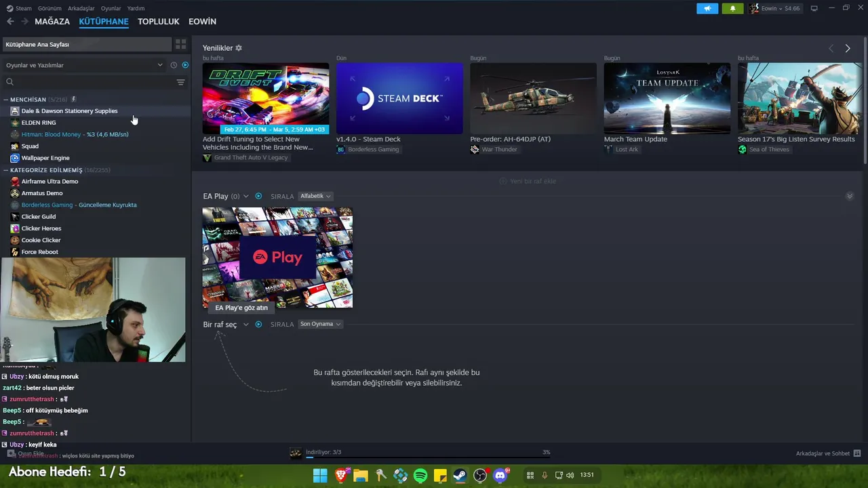
Task: Open the Lost Ark March Team Update thumbnail
Action: click(667, 98)
